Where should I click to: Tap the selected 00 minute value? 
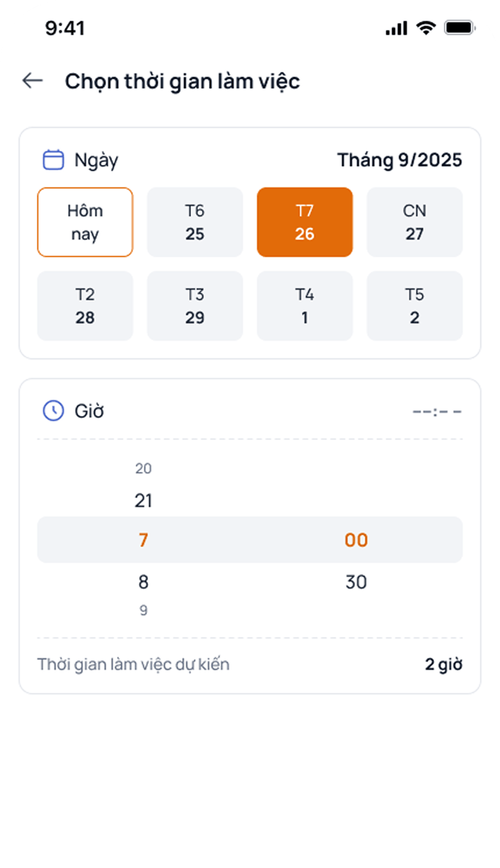[x=356, y=540]
